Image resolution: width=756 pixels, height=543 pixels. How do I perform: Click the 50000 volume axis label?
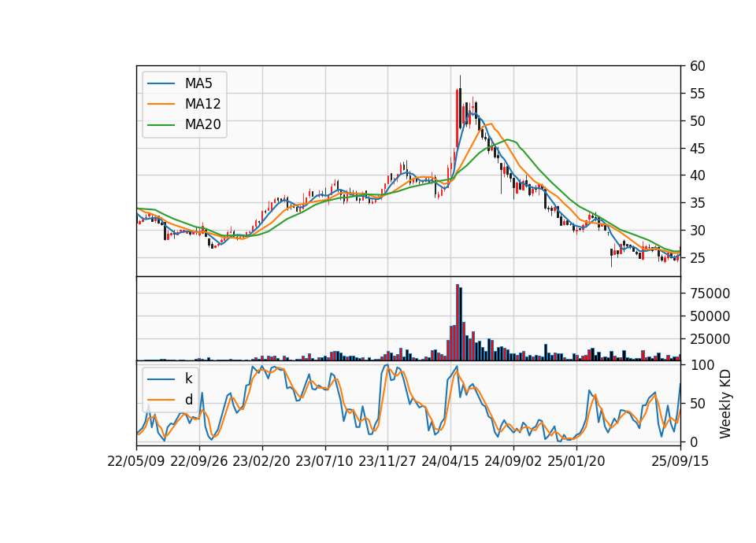point(710,316)
